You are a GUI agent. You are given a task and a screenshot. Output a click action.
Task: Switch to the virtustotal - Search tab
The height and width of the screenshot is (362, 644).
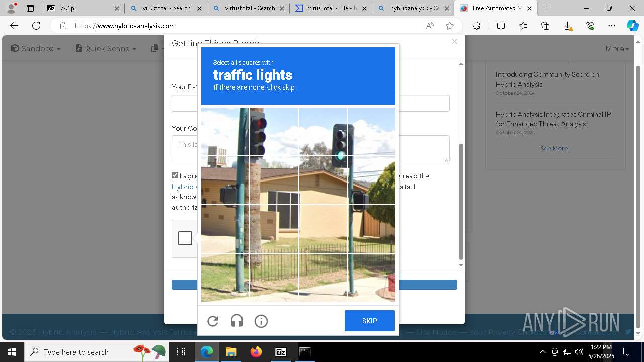248,8
